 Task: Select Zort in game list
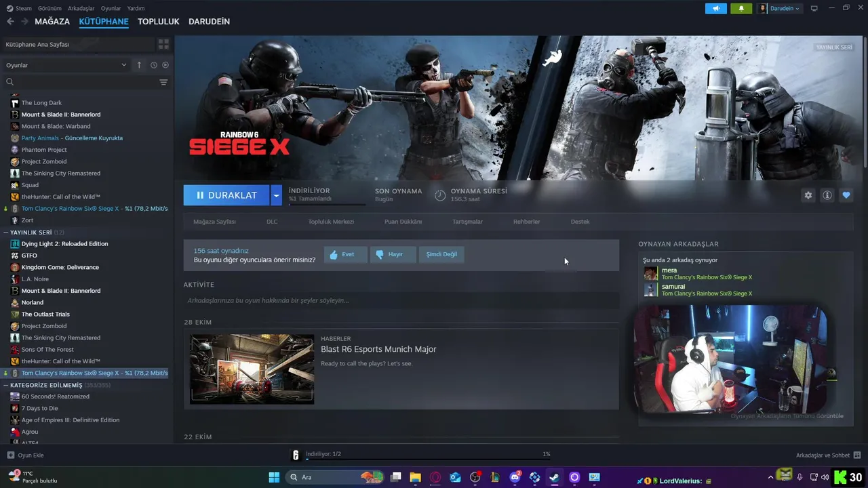pyautogui.click(x=27, y=220)
